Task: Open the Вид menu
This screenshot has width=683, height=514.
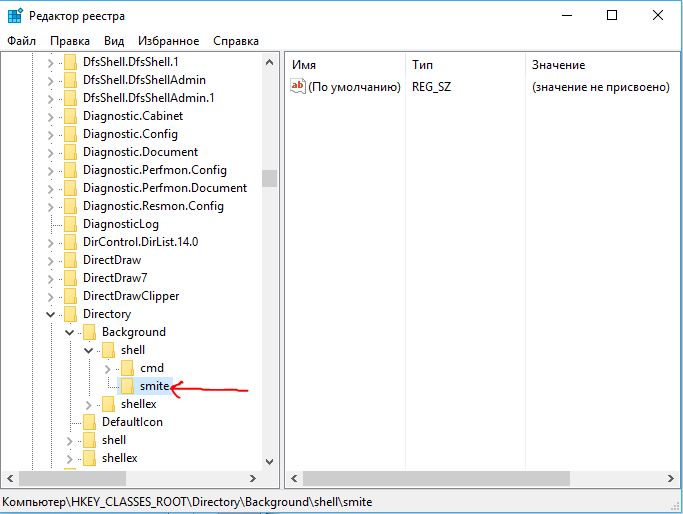Action: pos(114,41)
